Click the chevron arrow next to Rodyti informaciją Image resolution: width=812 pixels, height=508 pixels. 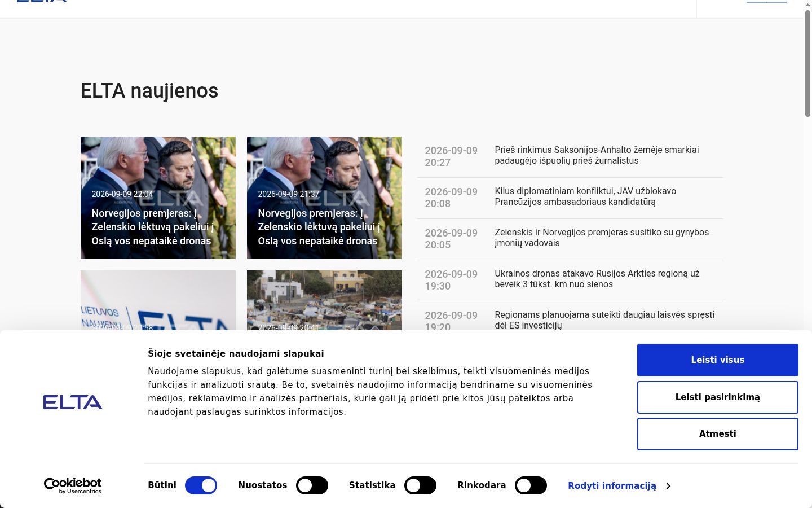pyautogui.click(x=668, y=486)
